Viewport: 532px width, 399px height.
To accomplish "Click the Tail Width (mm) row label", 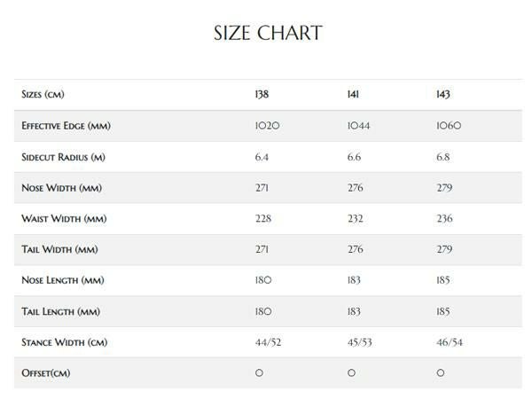I will [x=56, y=249].
